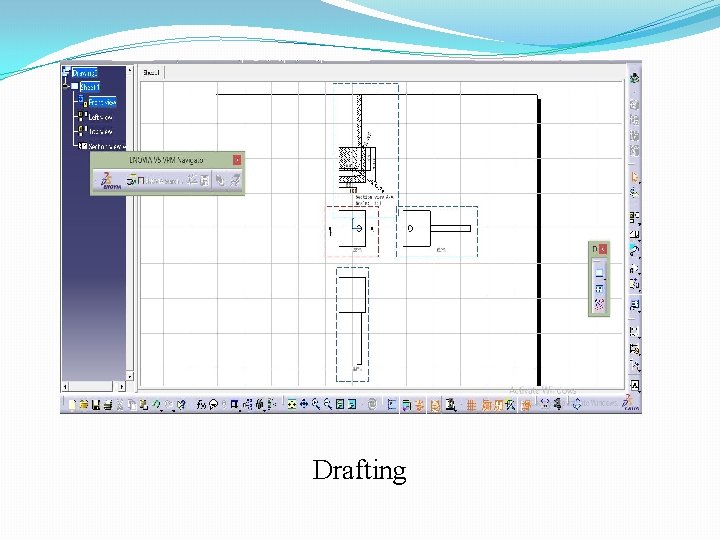Select Sheet.1 node in specification tree

90,86
